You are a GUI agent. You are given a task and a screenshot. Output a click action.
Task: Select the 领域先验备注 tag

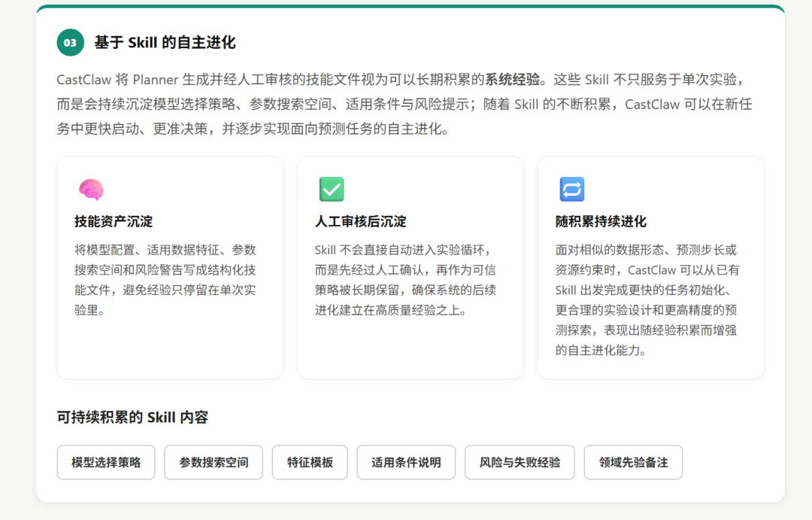click(633, 463)
